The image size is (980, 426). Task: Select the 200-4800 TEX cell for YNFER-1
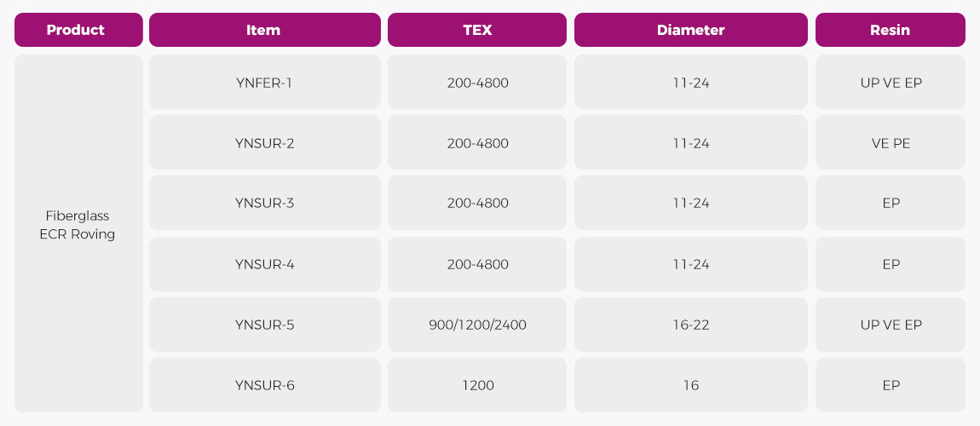click(x=477, y=83)
